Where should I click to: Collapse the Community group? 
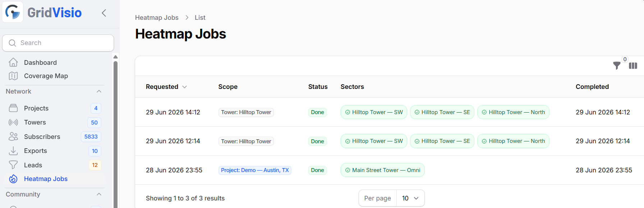99,194
